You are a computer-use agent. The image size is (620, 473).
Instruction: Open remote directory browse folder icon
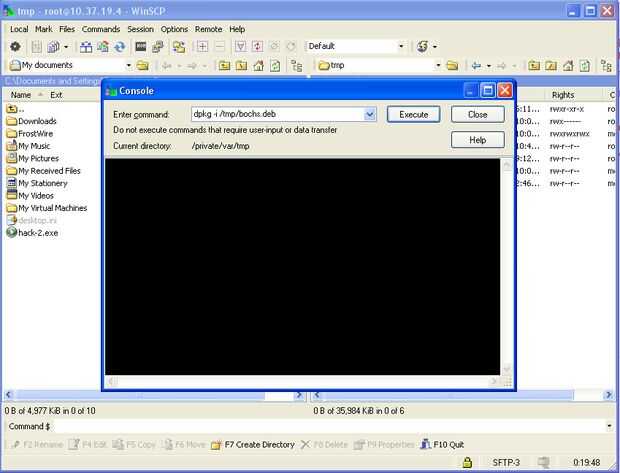[452, 65]
